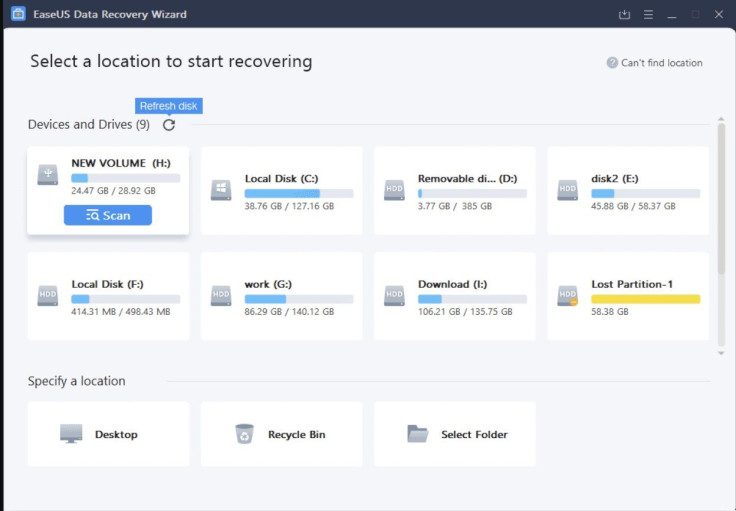Click the usage bar of Local Disk (C:)
Viewport: 736px width, 511px height.
[x=299, y=193]
